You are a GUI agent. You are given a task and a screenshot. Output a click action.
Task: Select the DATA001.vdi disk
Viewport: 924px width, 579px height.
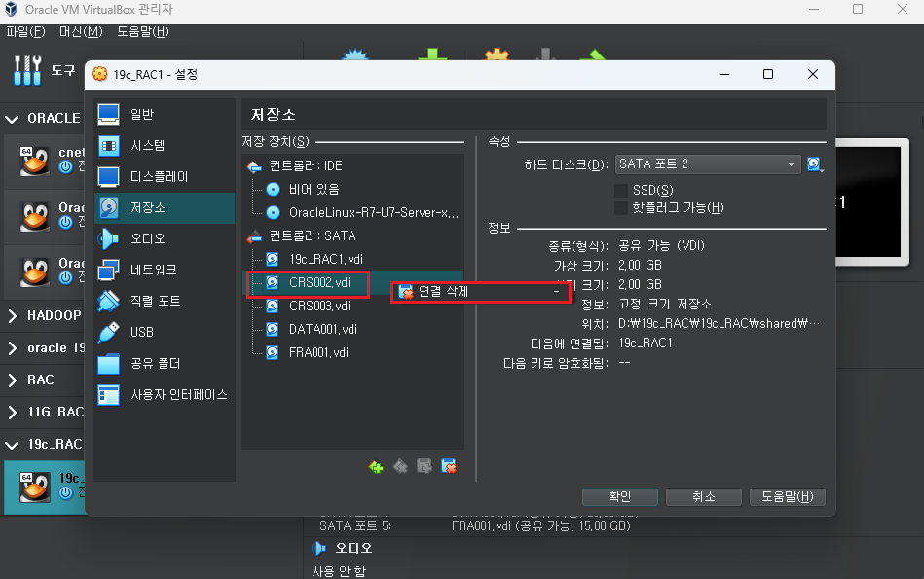(x=323, y=329)
